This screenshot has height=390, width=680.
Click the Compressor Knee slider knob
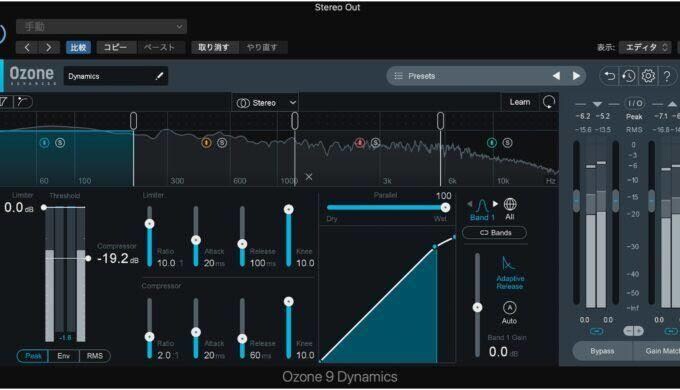[289, 302]
